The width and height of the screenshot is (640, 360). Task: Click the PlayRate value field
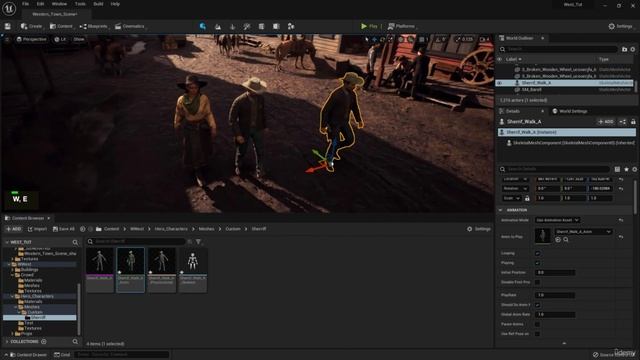pos(555,295)
